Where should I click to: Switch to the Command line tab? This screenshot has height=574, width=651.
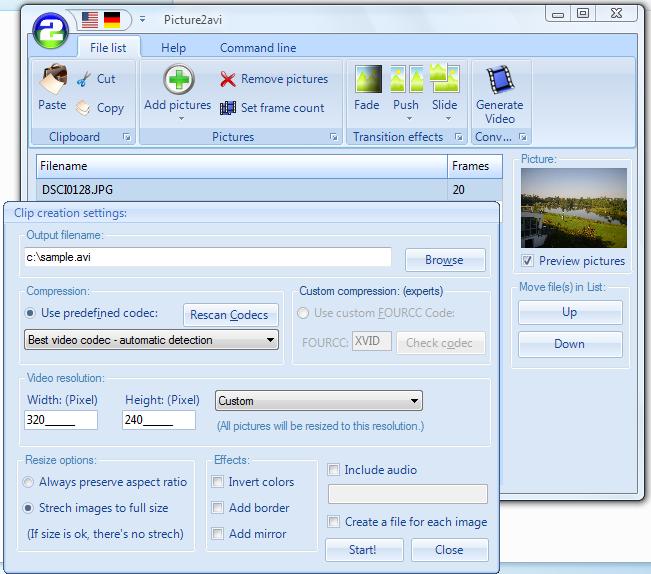point(258,47)
